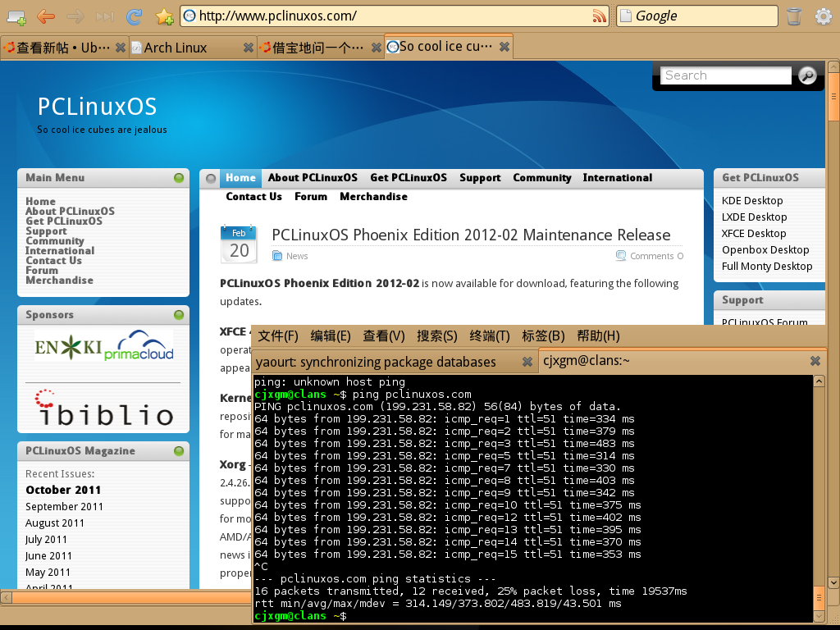Go back with the orange back arrow
The image size is (840, 630).
click(x=46, y=16)
